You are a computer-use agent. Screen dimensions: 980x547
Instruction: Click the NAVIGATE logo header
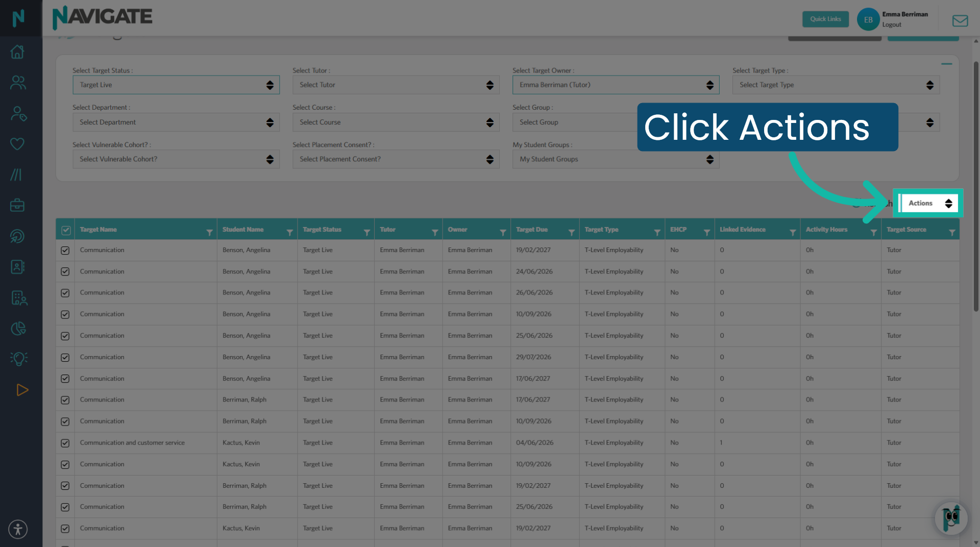click(102, 17)
